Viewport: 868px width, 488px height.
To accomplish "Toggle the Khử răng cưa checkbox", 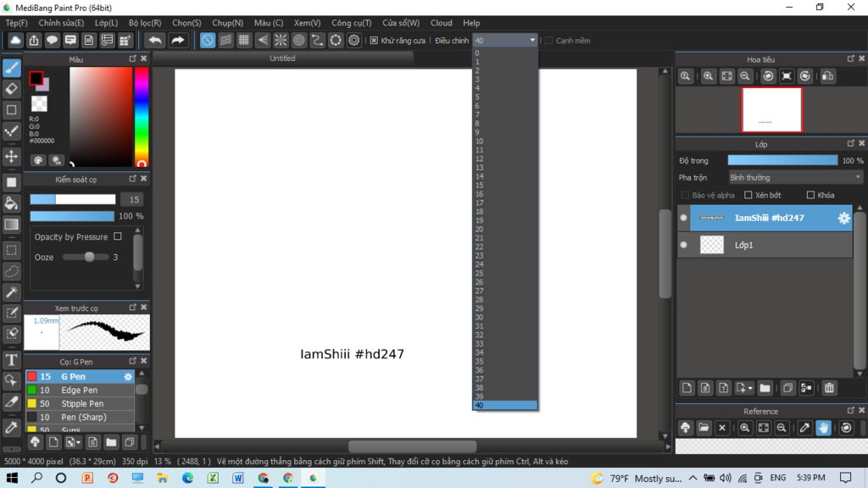I will [375, 41].
